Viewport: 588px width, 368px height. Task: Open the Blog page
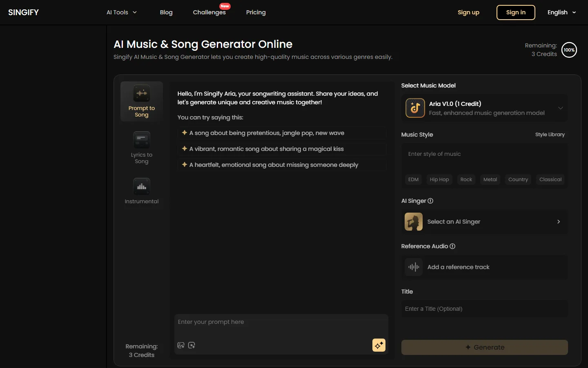[166, 12]
